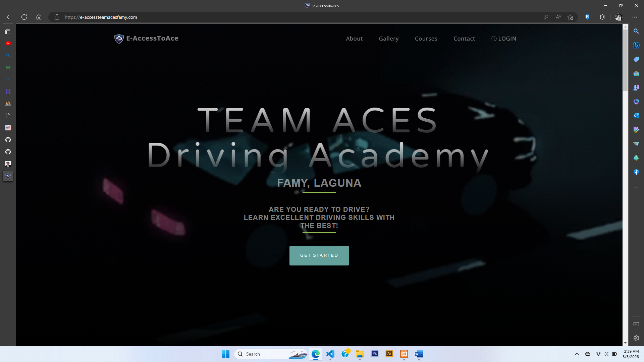Open the Gallery navigation link
The width and height of the screenshot is (644, 362).
pyautogui.click(x=389, y=39)
